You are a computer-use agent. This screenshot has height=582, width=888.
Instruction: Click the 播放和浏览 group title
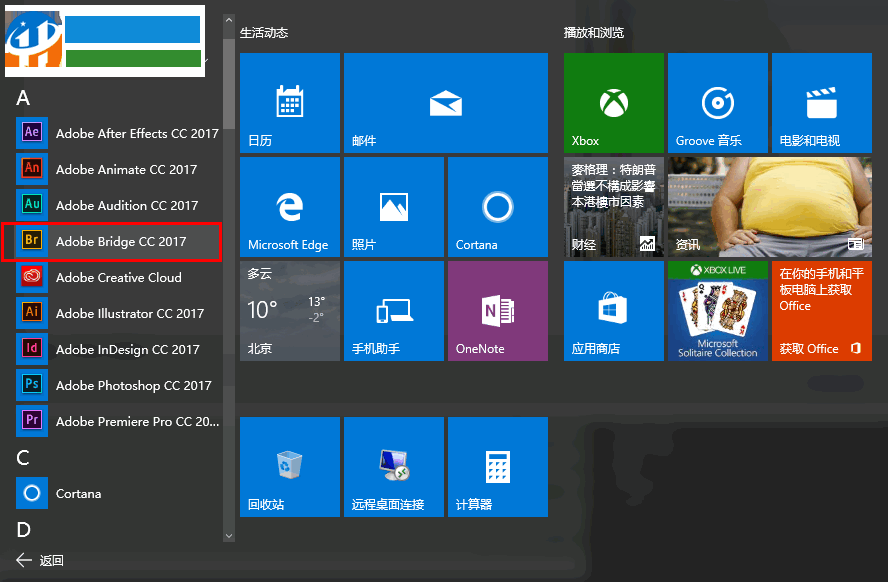[x=594, y=33]
